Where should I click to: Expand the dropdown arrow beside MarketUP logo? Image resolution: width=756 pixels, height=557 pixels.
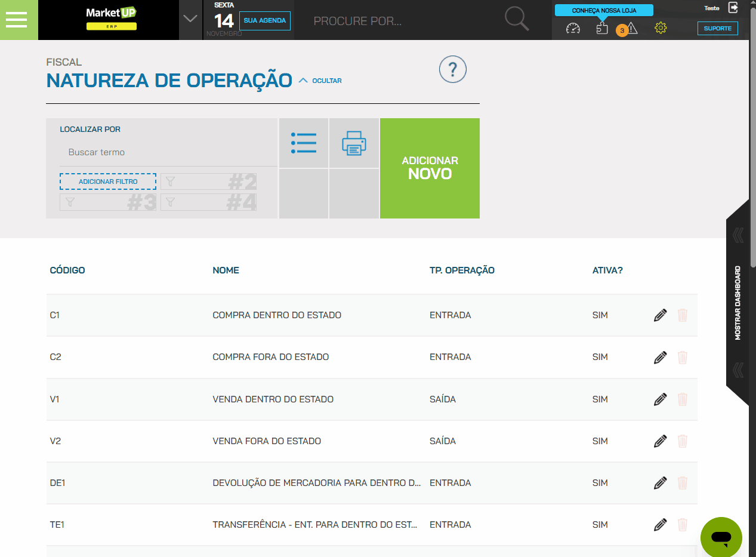[x=190, y=19]
